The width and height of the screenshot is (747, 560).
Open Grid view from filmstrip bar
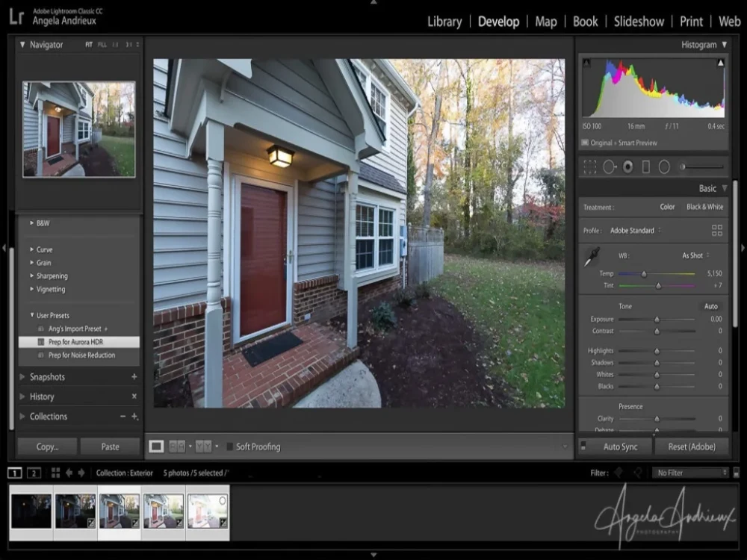click(x=56, y=473)
